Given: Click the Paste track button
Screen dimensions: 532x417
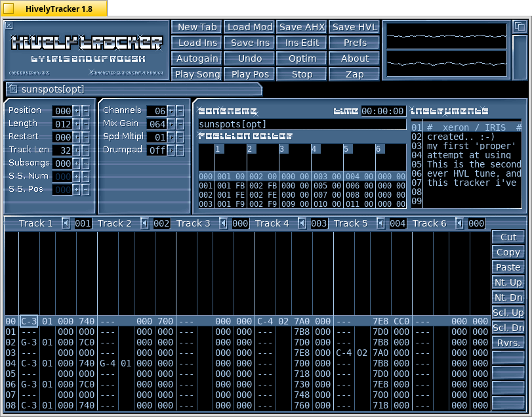Looking at the screenshot, I should tap(508, 267).
